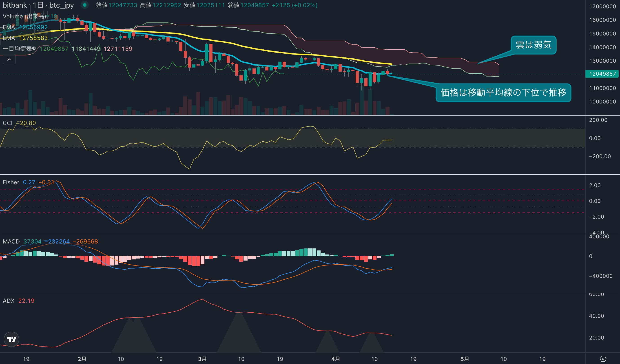Click the current price label 12049857
The width and height of the screenshot is (620, 364).
(x=602, y=74)
